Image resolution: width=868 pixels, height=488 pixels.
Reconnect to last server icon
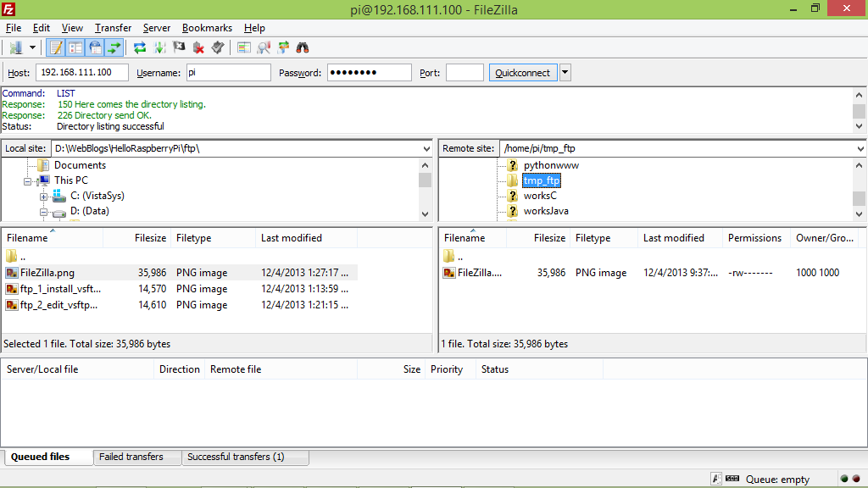pos(218,47)
